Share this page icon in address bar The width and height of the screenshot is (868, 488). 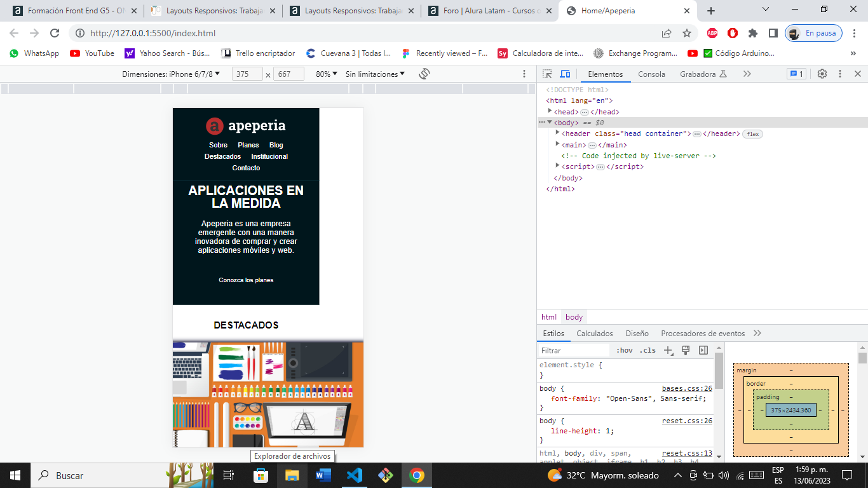pyautogui.click(x=667, y=33)
